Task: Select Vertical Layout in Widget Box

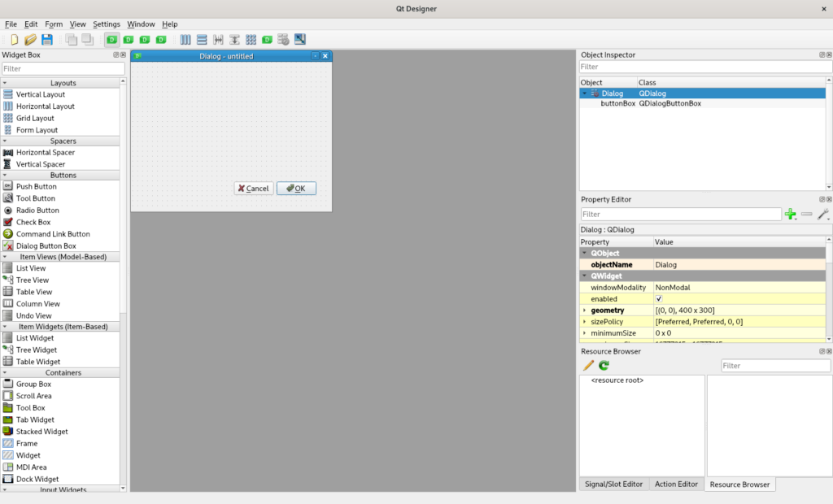Action: (41, 94)
